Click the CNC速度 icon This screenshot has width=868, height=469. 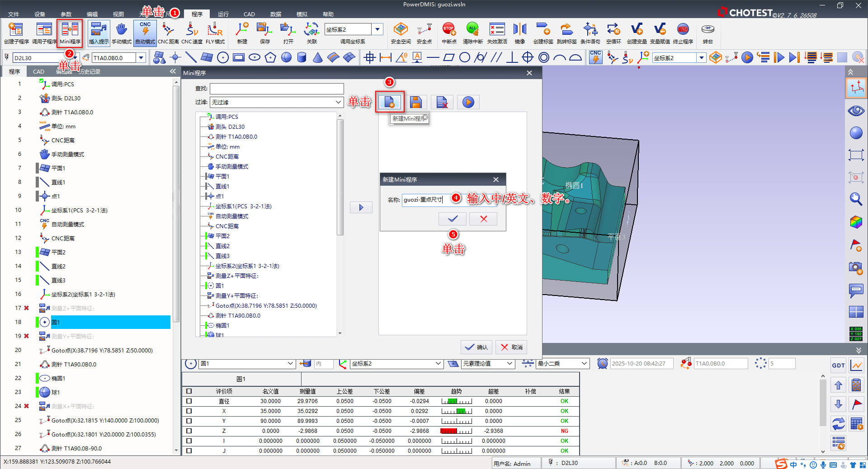(x=192, y=33)
